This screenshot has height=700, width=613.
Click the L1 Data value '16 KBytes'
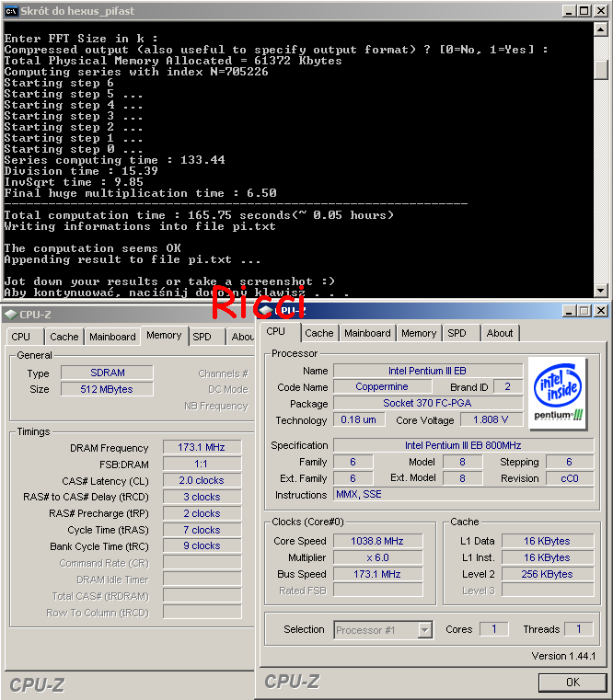(x=548, y=541)
